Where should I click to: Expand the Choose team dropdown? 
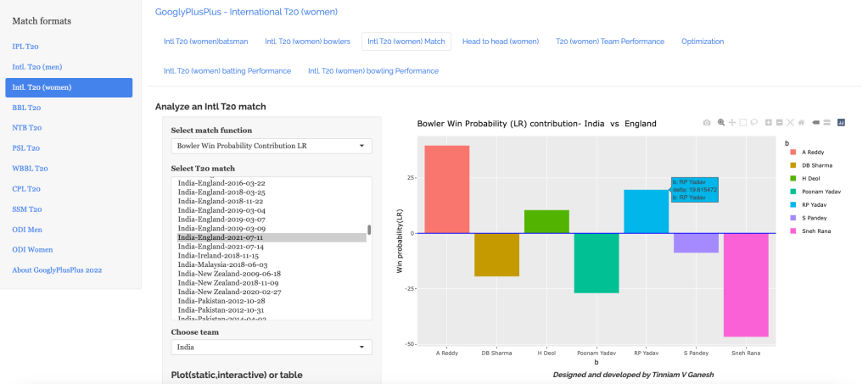coord(271,347)
